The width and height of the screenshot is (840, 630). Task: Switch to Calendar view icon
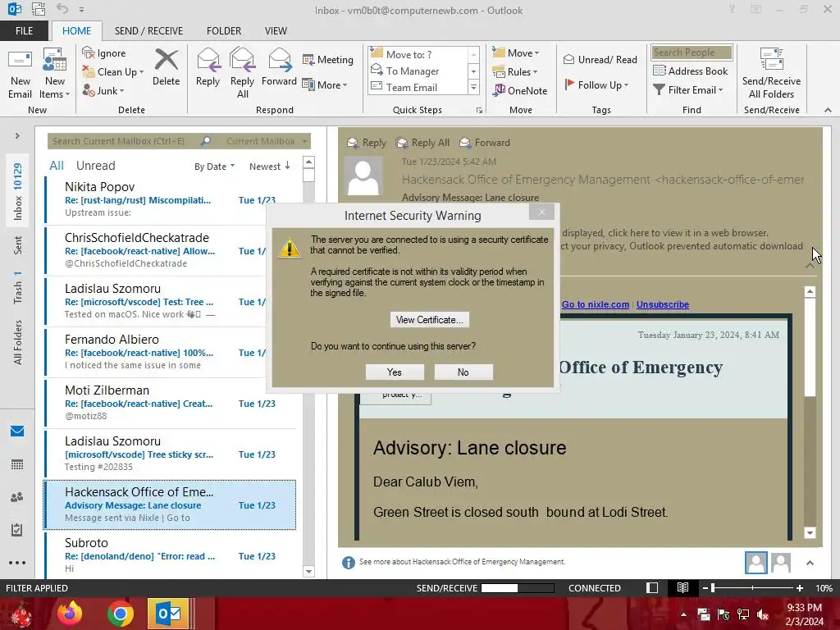pos(17,464)
